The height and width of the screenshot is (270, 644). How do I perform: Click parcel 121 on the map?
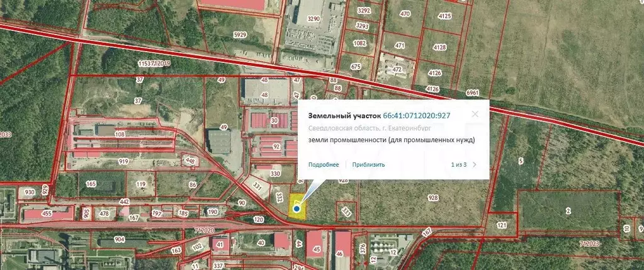pos(502,225)
